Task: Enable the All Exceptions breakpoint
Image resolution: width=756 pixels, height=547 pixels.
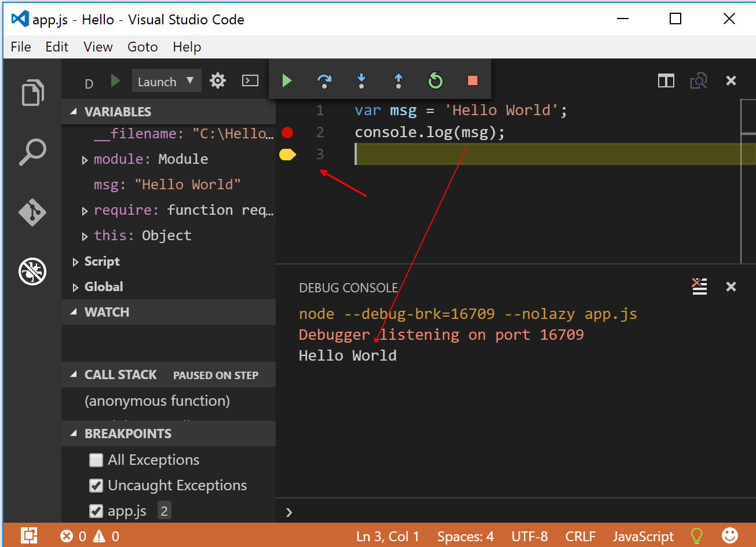Action: pos(96,460)
